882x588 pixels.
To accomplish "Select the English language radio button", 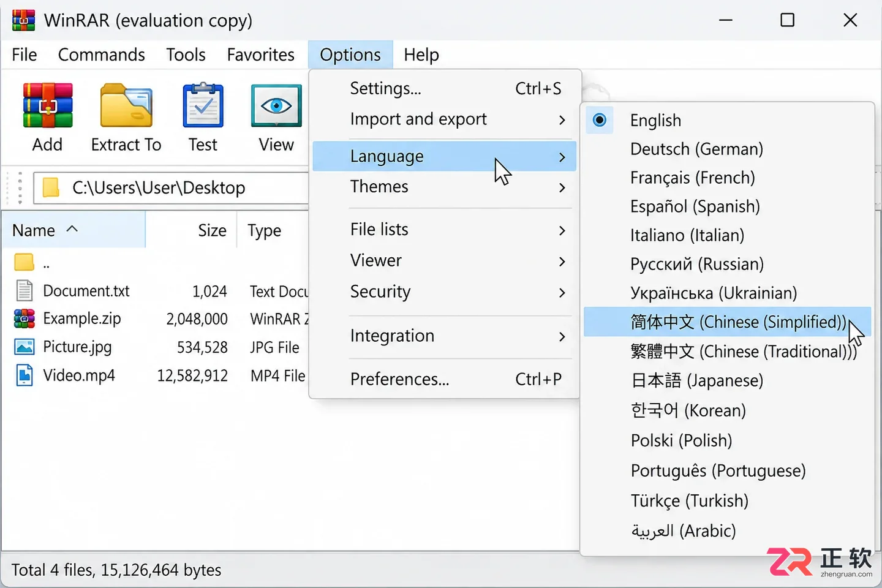I will pos(600,120).
